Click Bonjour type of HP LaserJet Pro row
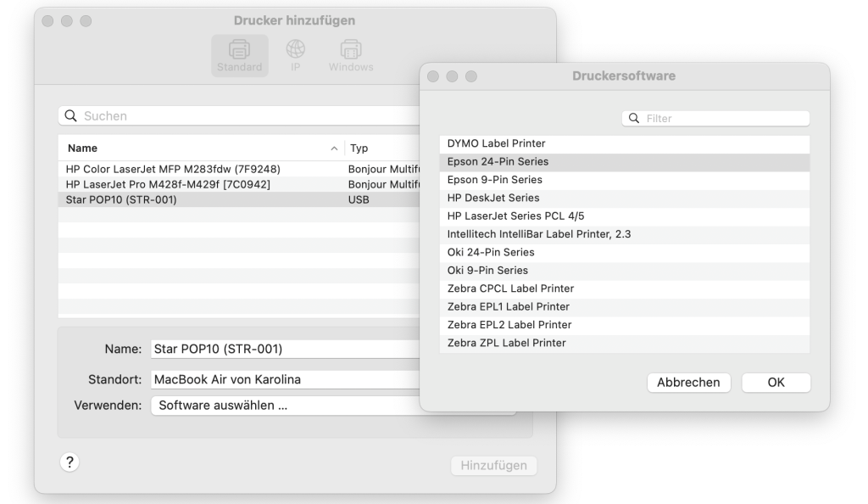The image size is (868, 504). tap(384, 184)
